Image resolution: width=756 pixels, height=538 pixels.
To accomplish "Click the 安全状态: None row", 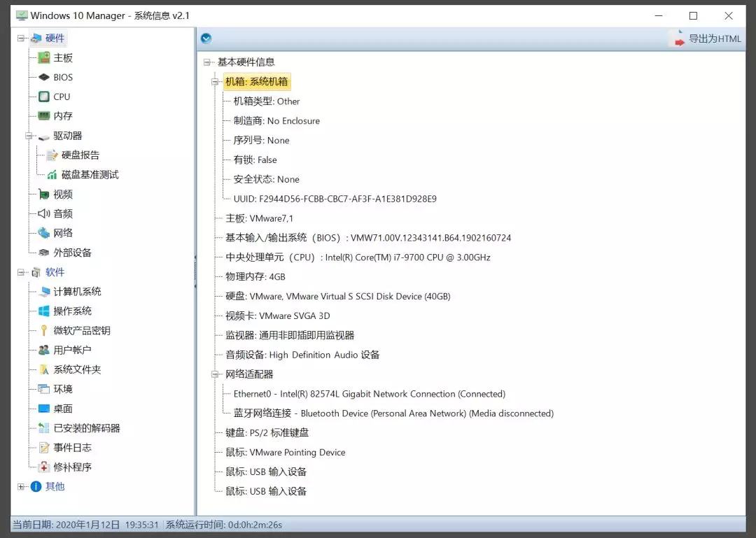I will point(267,179).
